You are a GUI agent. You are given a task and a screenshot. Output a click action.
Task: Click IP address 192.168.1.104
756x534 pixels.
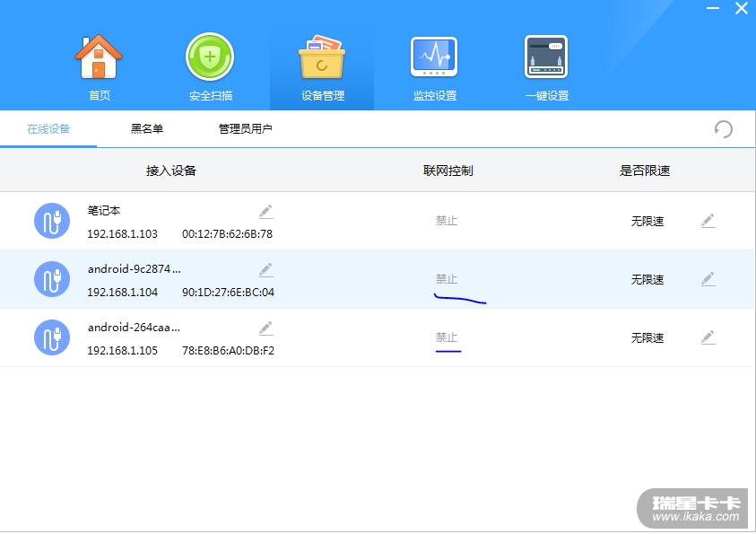(123, 293)
